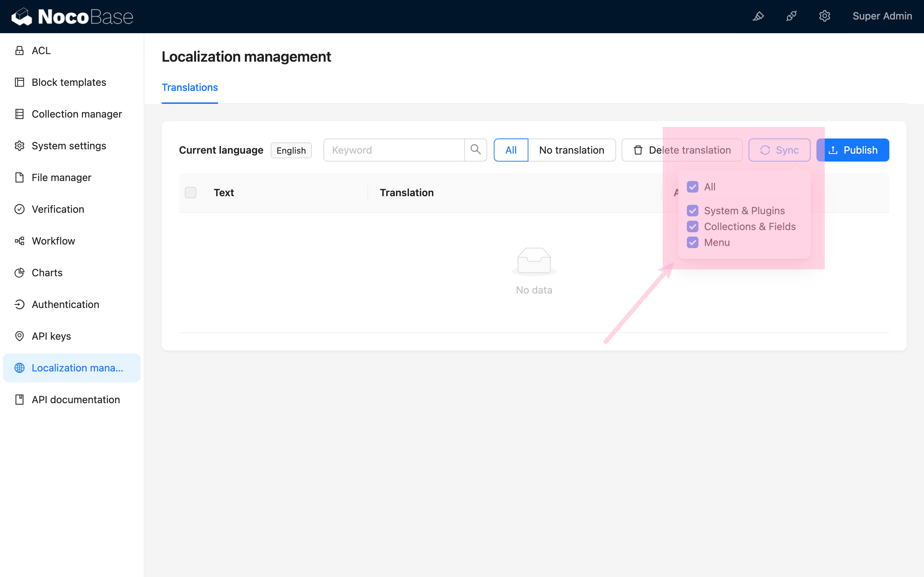Viewport: 924px width, 577px height.
Task: Go to API keys in sidebar
Action: tap(51, 336)
